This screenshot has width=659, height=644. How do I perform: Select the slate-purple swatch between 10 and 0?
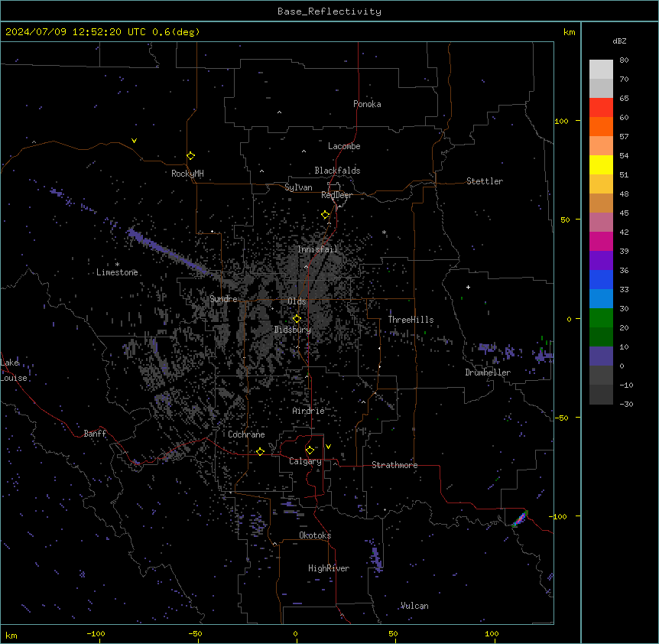coord(601,356)
